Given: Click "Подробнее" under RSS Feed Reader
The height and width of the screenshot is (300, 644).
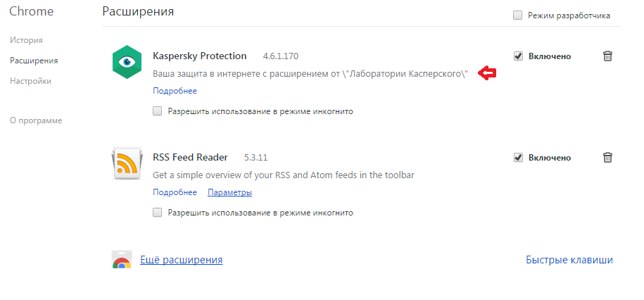Looking at the screenshot, I should click(175, 192).
